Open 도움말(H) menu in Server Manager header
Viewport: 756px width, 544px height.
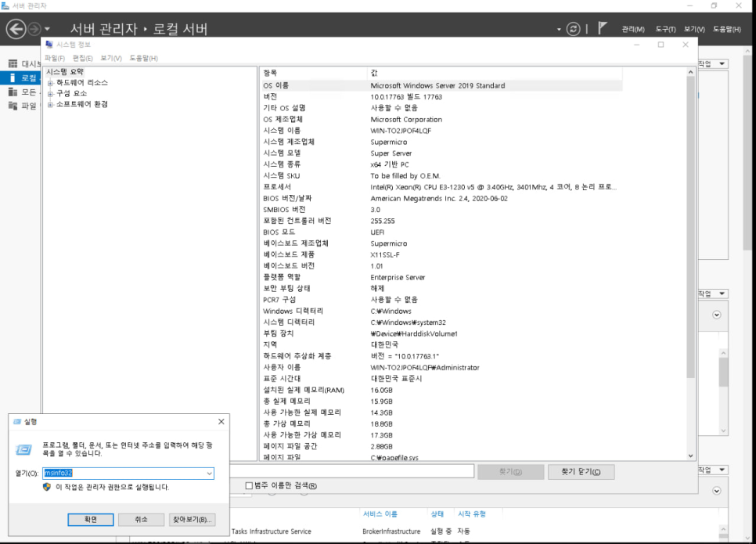coord(726,29)
